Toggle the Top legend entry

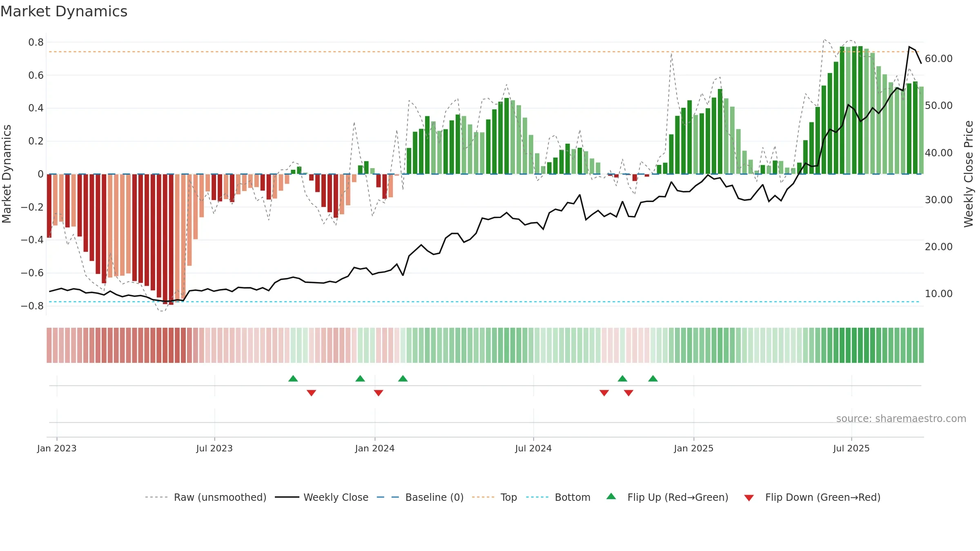(494, 497)
